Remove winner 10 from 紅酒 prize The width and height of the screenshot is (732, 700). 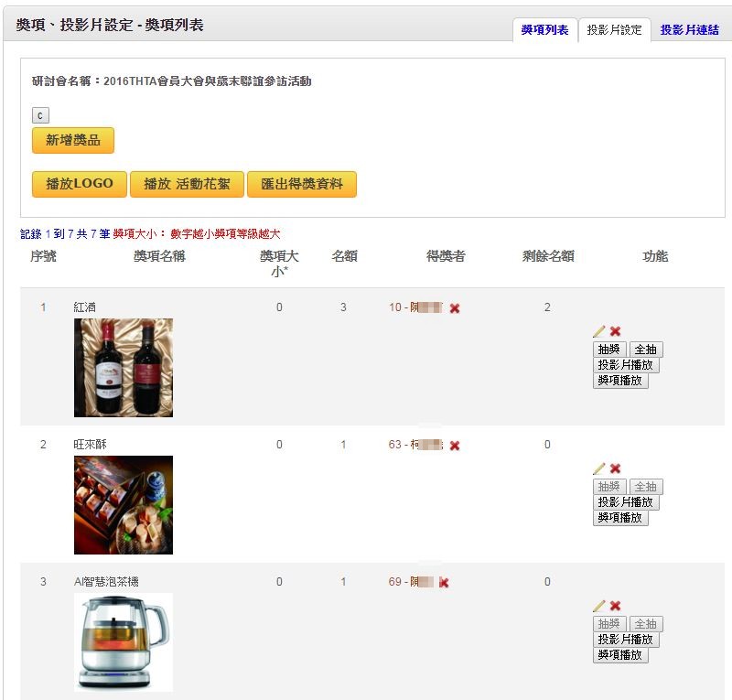(x=455, y=308)
